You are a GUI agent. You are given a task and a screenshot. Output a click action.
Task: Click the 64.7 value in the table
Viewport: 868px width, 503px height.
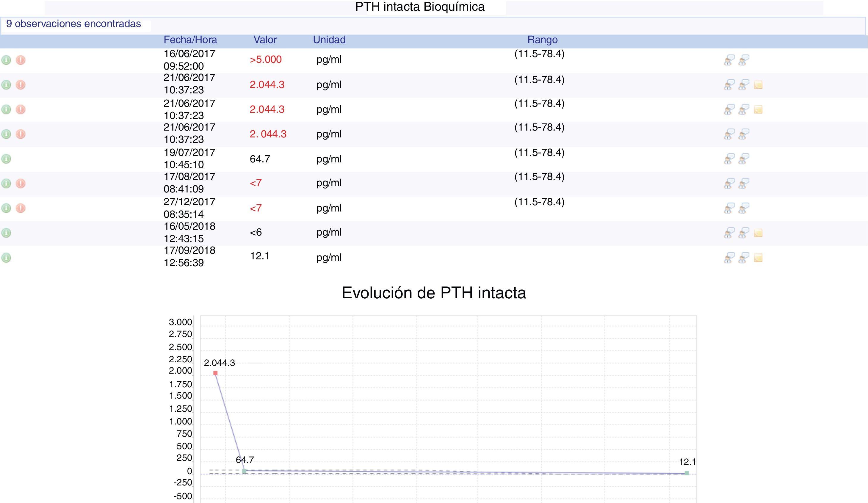(260, 159)
